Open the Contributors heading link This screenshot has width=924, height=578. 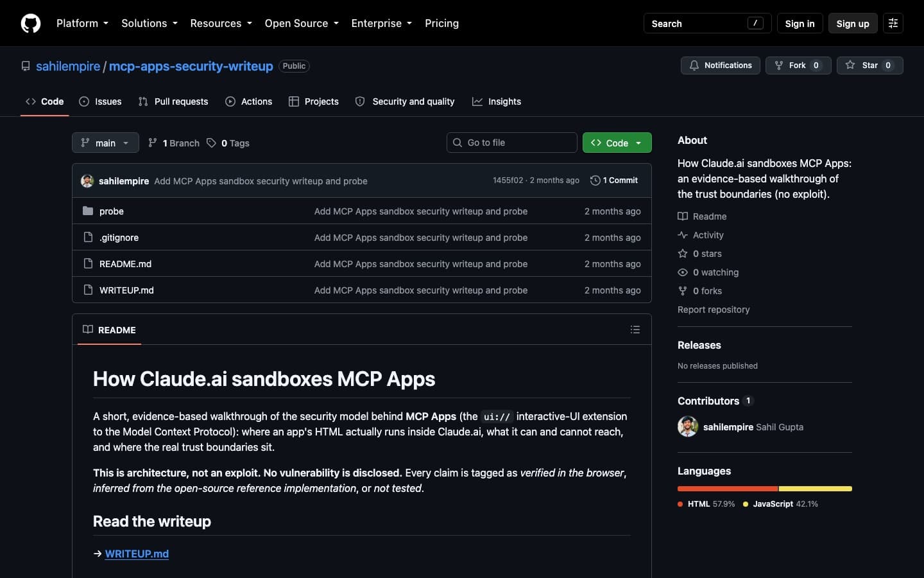click(715, 401)
